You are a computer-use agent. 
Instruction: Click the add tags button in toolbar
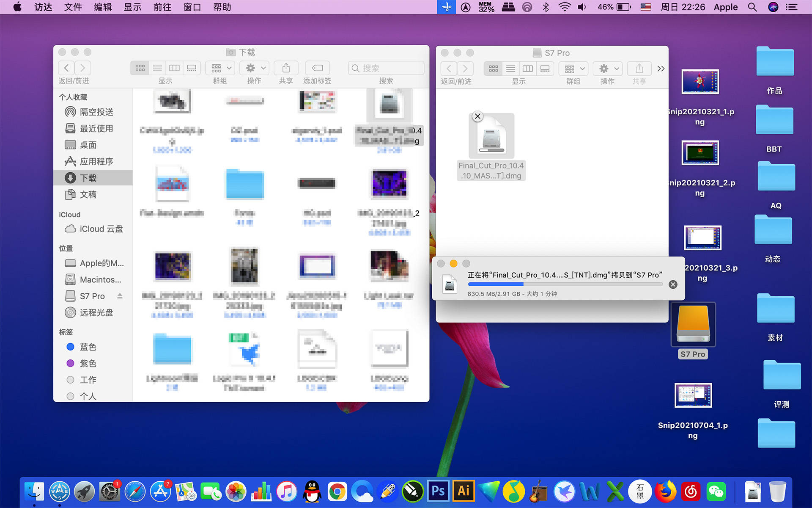[317, 68]
